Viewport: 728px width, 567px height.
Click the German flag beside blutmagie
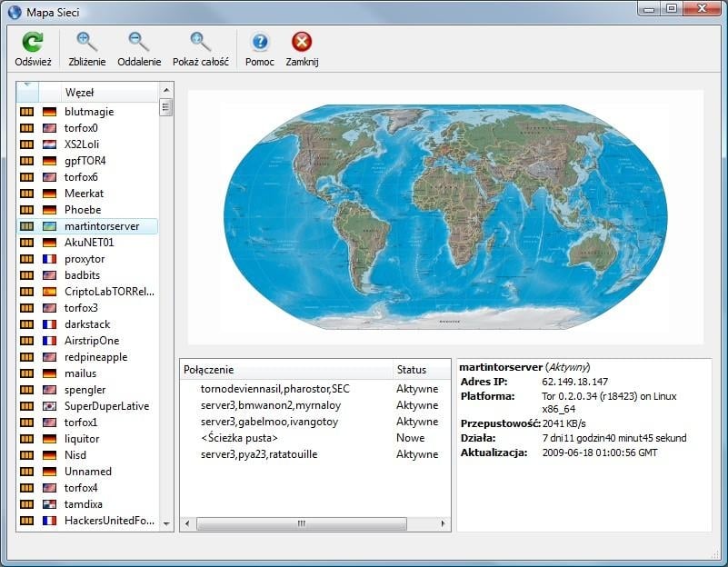pos(50,112)
